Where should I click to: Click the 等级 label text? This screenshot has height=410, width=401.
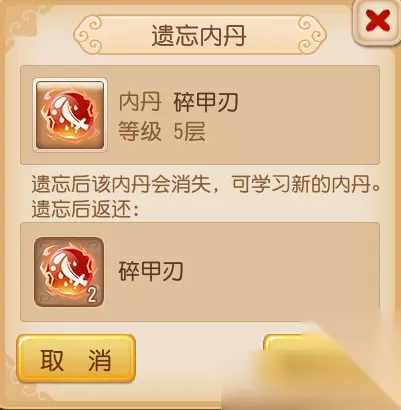pyautogui.click(x=140, y=131)
